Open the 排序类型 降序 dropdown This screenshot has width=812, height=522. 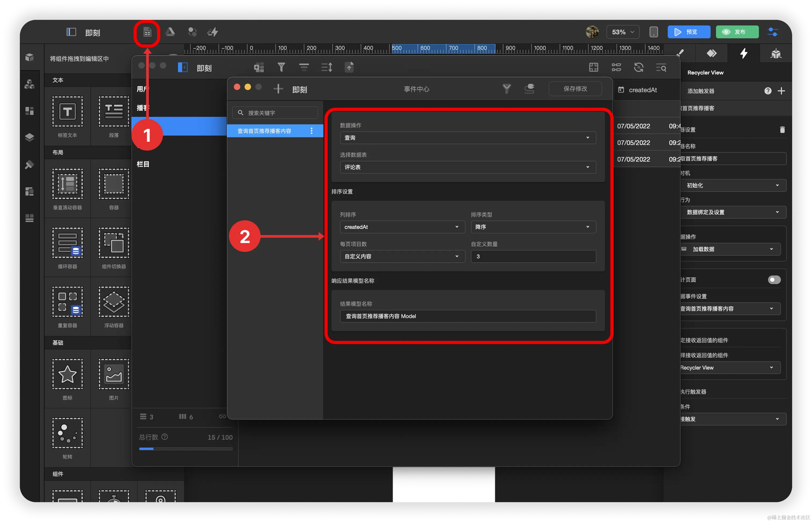coord(533,227)
